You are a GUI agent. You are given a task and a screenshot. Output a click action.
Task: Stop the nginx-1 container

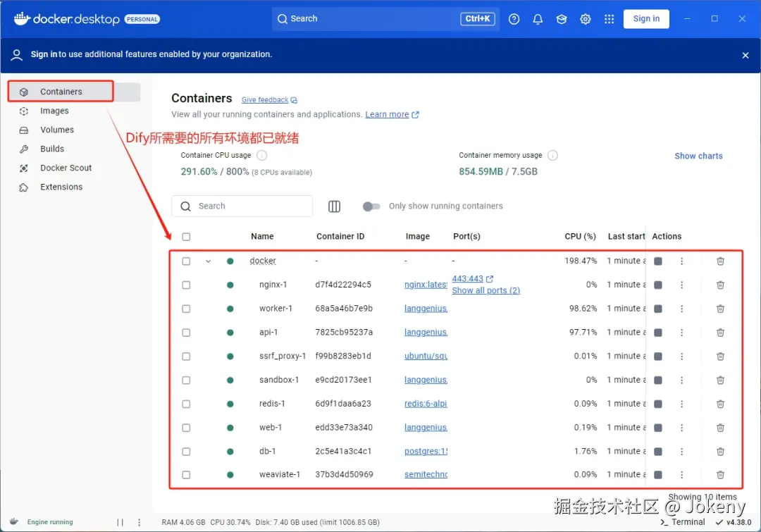pyautogui.click(x=658, y=285)
